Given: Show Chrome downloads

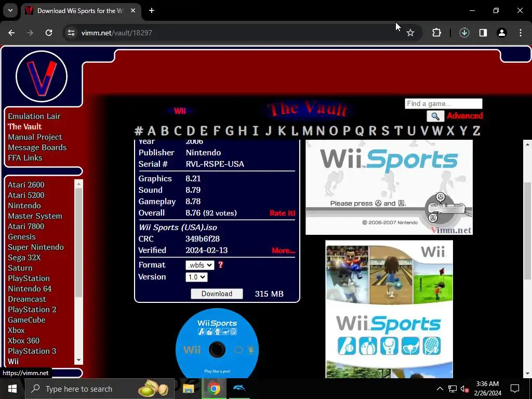Looking at the screenshot, I should [x=464, y=33].
